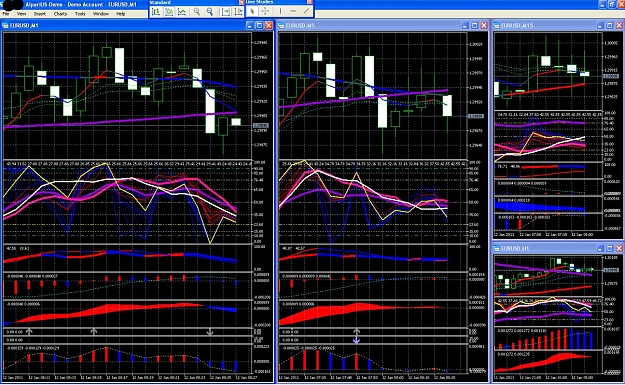
Task: Open the Insert menu
Action: [x=39, y=14]
